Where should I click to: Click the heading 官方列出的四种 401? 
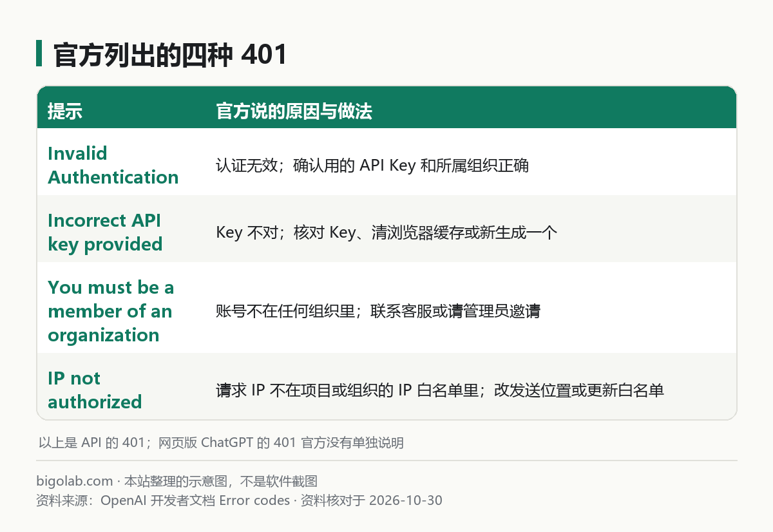tap(170, 55)
